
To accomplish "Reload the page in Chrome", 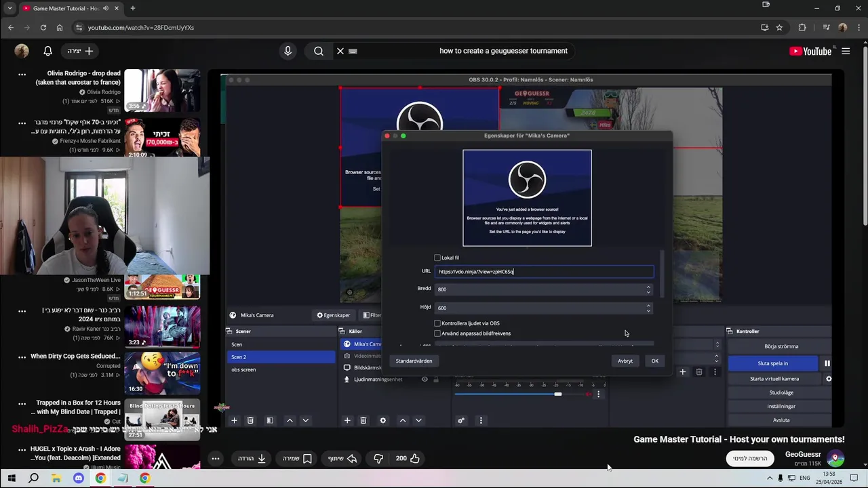I will [43, 27].
